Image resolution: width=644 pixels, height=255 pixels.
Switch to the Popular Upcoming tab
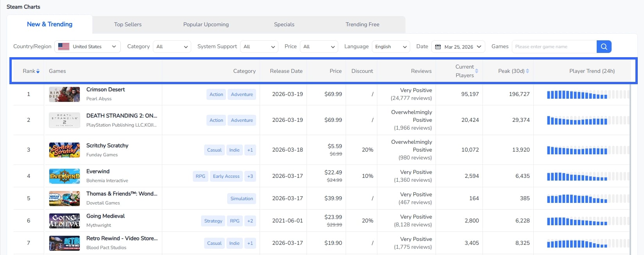206,24
